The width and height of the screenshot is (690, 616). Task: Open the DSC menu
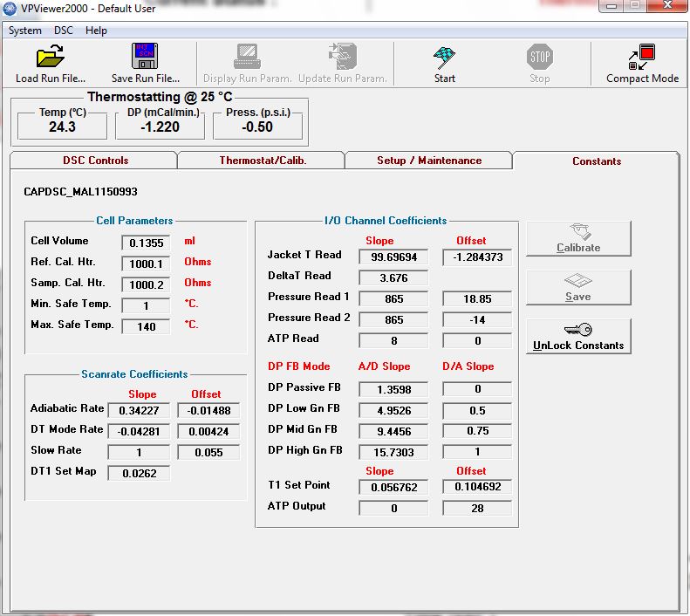[x=64, y=31]
